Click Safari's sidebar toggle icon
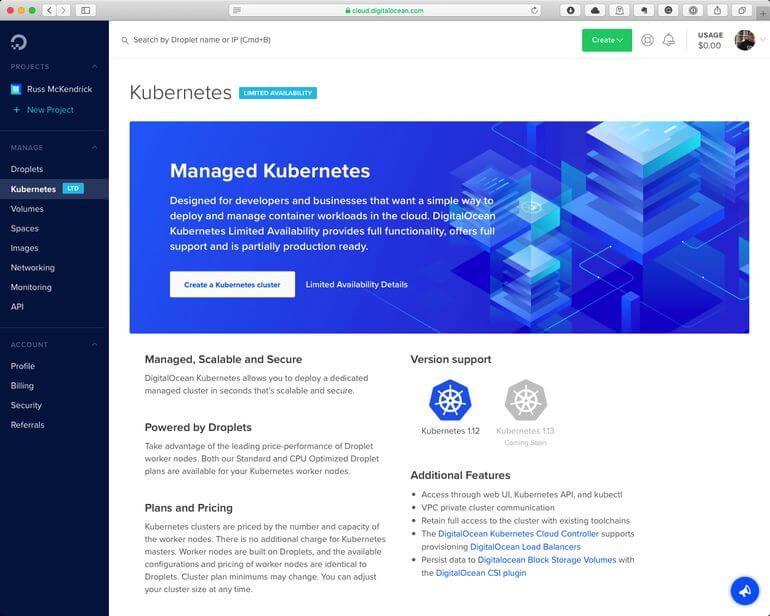 point(86,10)
